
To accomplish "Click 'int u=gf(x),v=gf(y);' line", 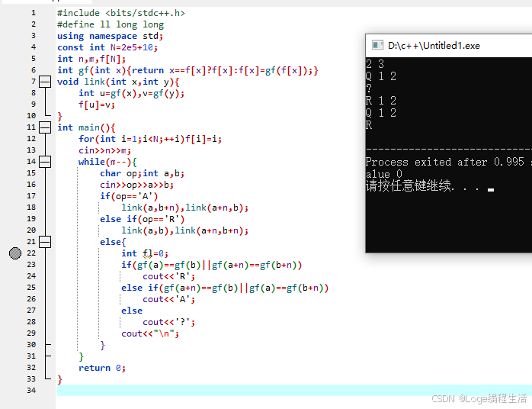I will point(132,93).
